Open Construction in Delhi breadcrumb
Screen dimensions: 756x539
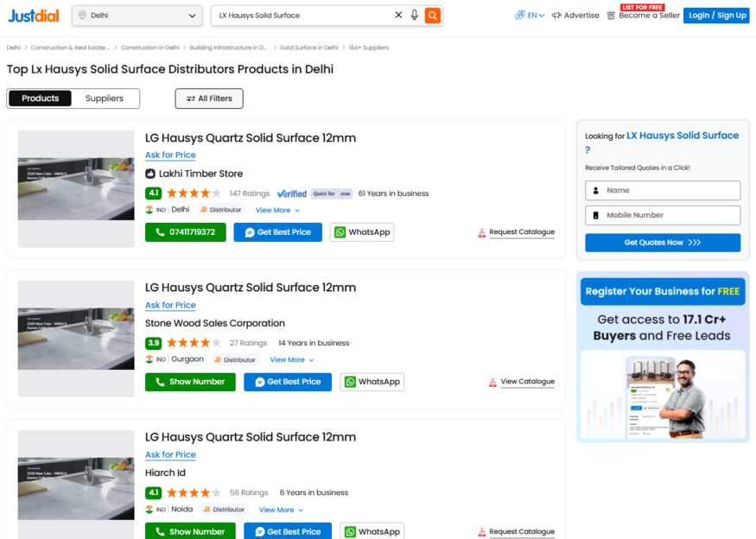pyautogui.click(x=150, y=48)
